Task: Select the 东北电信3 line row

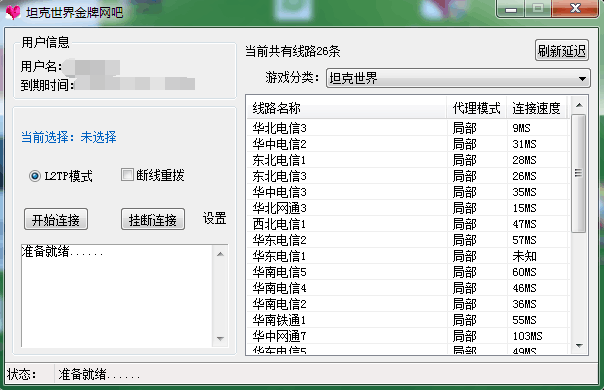Action: [x=408, y=176]
